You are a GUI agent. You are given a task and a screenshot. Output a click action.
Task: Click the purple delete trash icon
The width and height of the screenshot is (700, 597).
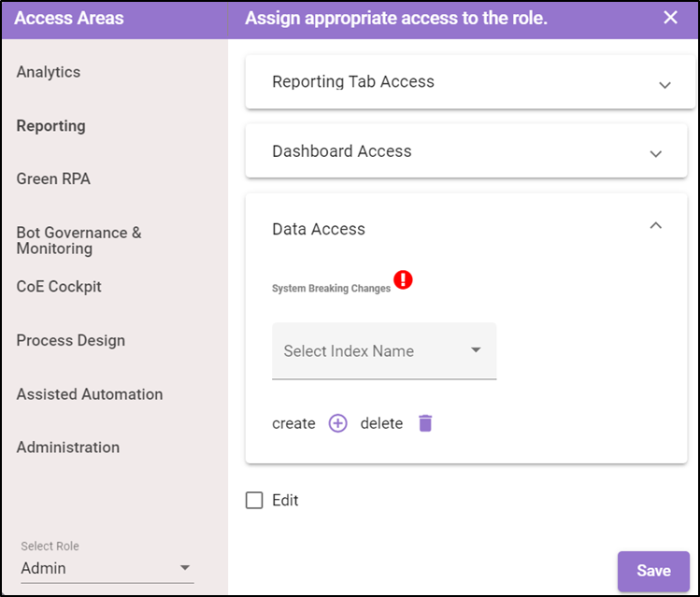pyautogui.click(x=425, y=423)
